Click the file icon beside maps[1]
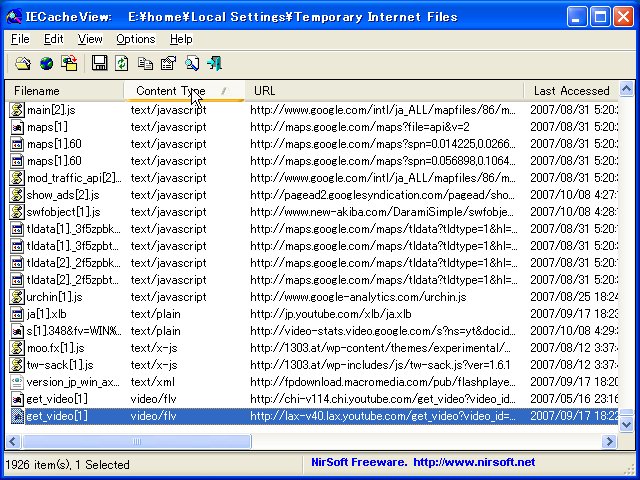Screen dimensions: 640x480 click(x=17, y=127)
